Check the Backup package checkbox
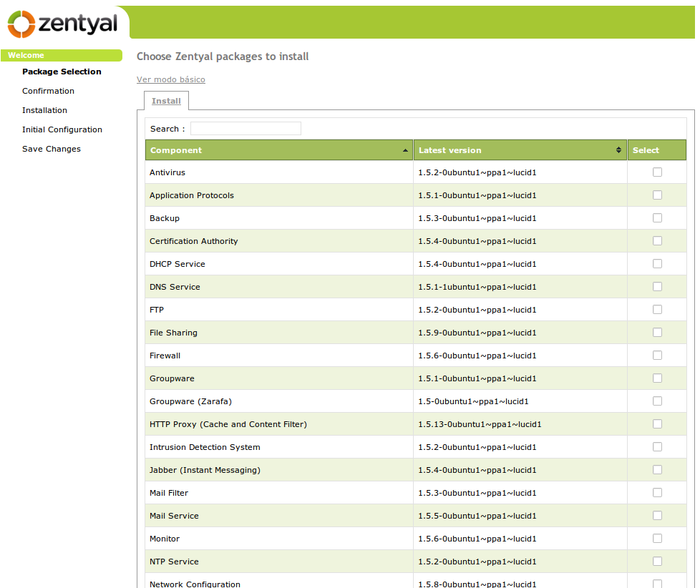This screenshot has width=700, height=588. click(x=657, y=217)
